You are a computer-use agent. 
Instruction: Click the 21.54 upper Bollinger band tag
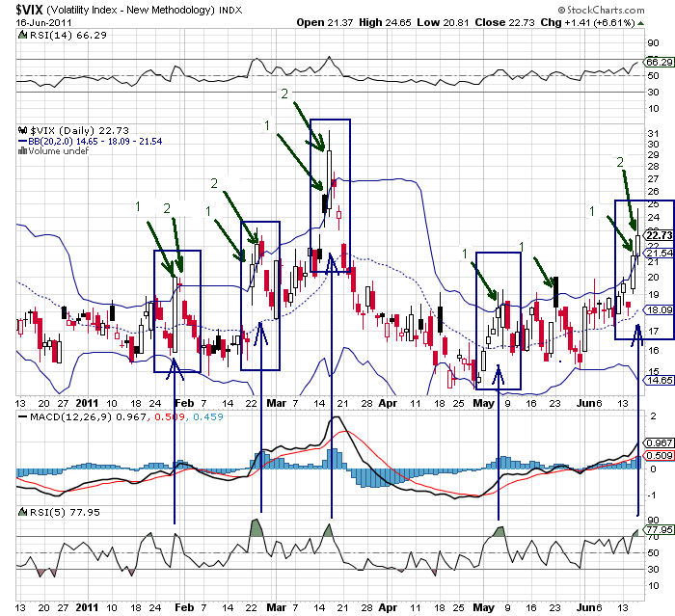659,254
